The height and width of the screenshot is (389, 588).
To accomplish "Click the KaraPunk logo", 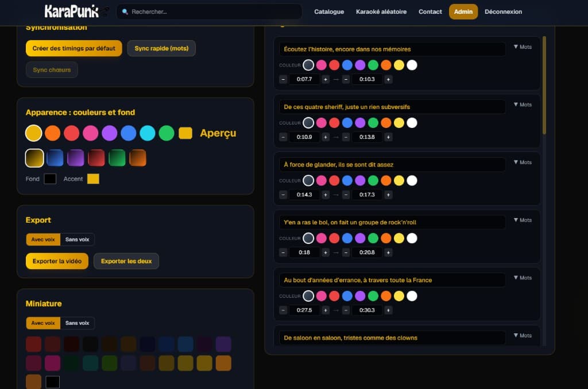I will (x=72, y=11).
